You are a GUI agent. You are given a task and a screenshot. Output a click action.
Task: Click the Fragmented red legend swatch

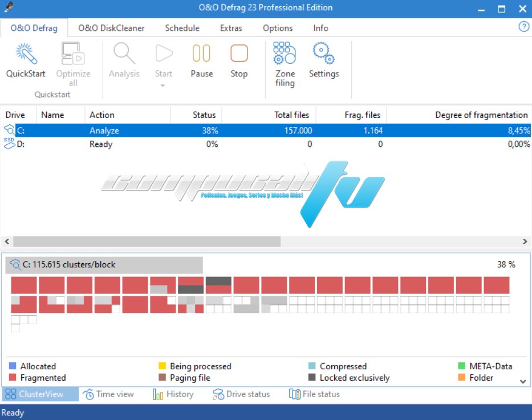click(x=12, y=377)
